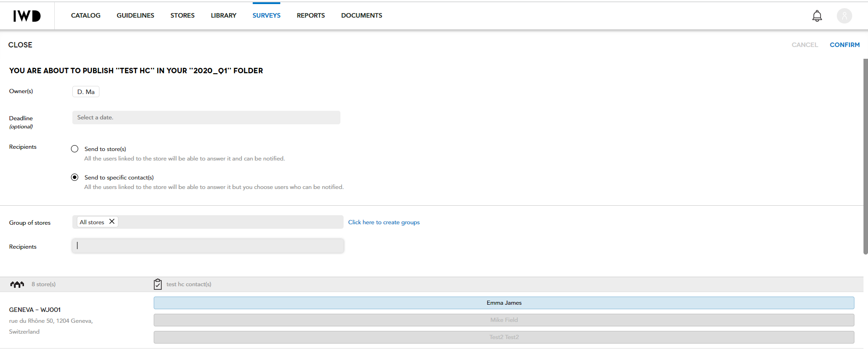The height and width of the screenshot is (349, 868).
Task: Click the survey clipboard icon
Action: point(158,284)
